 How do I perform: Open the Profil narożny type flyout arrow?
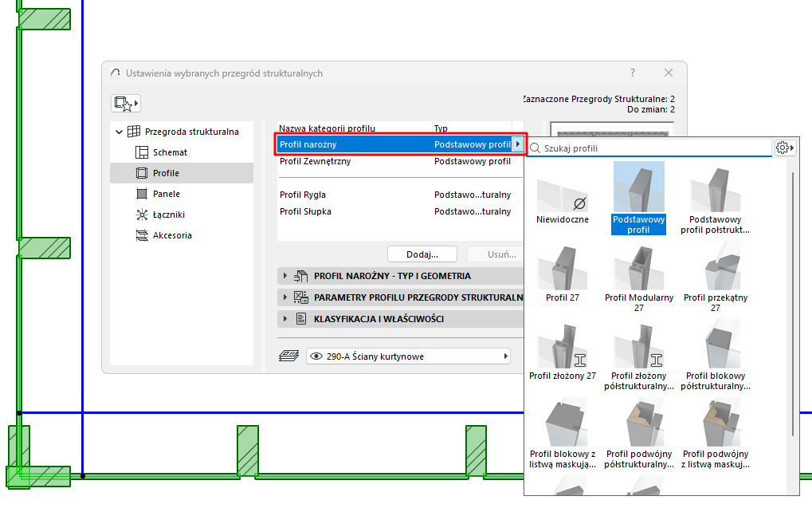click(517, 144)
